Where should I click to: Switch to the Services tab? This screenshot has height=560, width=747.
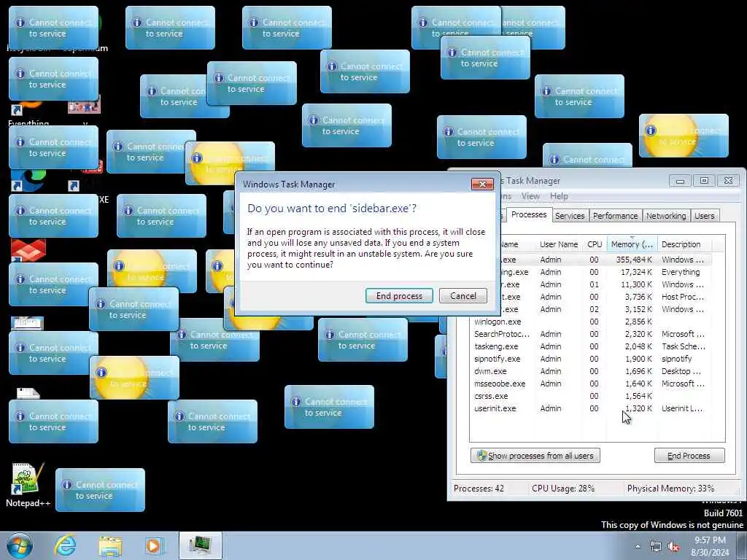click(570, 216)
